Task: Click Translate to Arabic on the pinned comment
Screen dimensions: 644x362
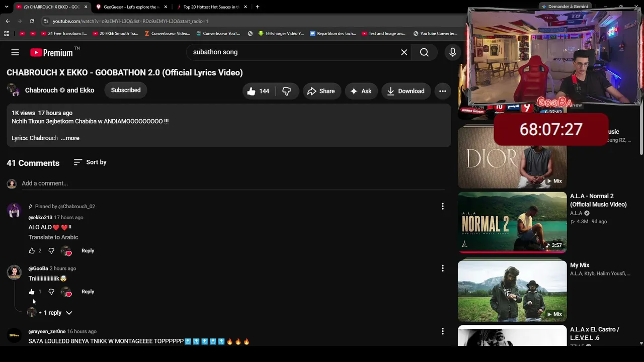Action: coord(53,237)
